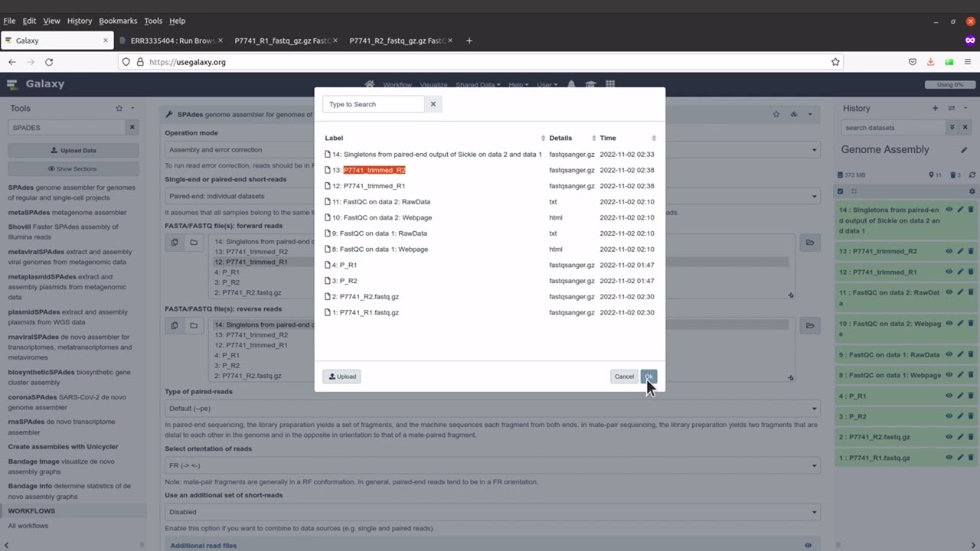Open the graduation cap tutorials icon
The width and height of the screenshot is (980, 551).
pos(590,84)
